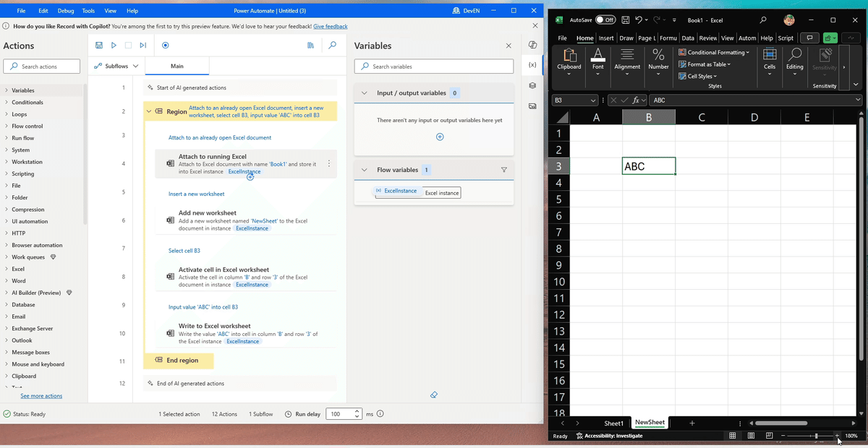This screenshot has height=448, width=868.
Task: Click the Excel zoom in plus button
Action: coord(838,436)
